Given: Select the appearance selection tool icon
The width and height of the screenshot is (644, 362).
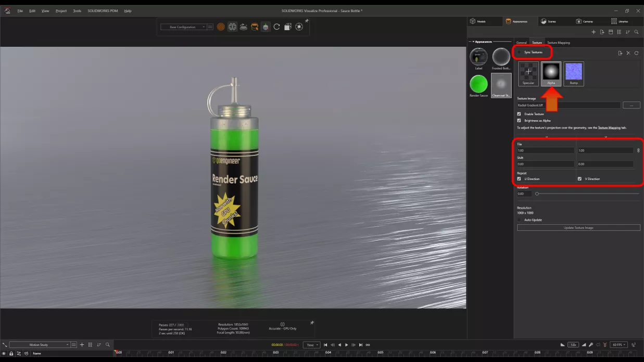Looking at the screenshot, I should (x=255, y=27).
